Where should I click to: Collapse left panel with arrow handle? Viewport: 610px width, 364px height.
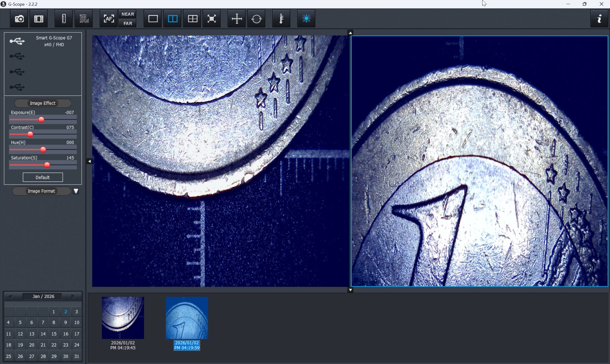[x=89, y=161]
